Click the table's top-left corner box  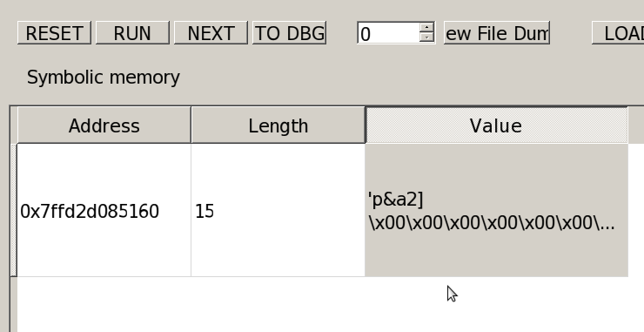14,125
